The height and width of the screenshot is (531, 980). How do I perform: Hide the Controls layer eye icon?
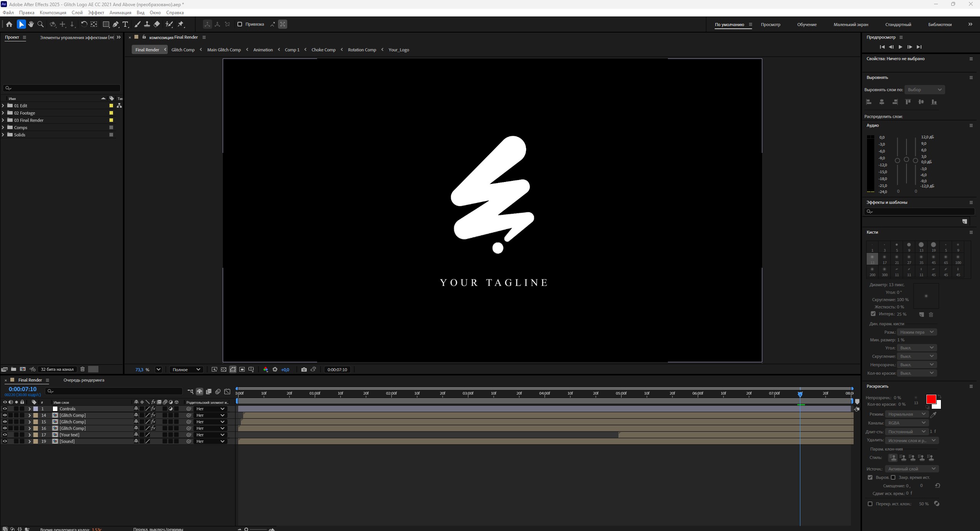pos(5,409)
